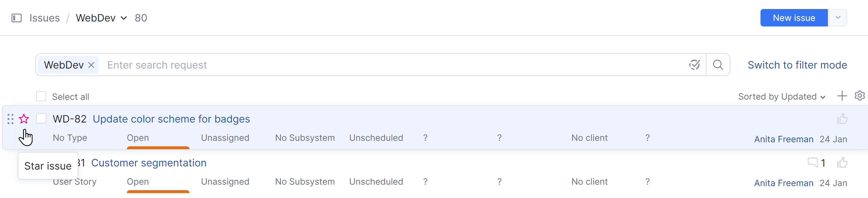Toggle the sidebar panel icon

[x=17, y=18]
